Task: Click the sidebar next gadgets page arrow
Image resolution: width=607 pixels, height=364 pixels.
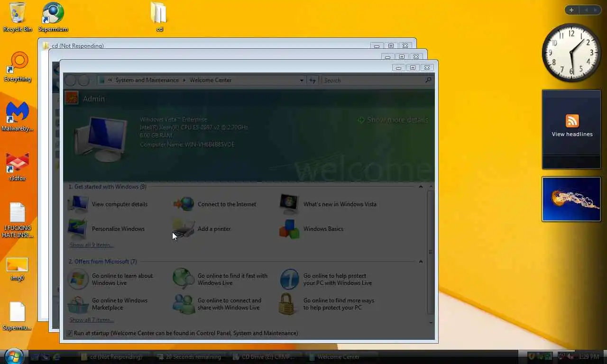Action: [596, 10]
